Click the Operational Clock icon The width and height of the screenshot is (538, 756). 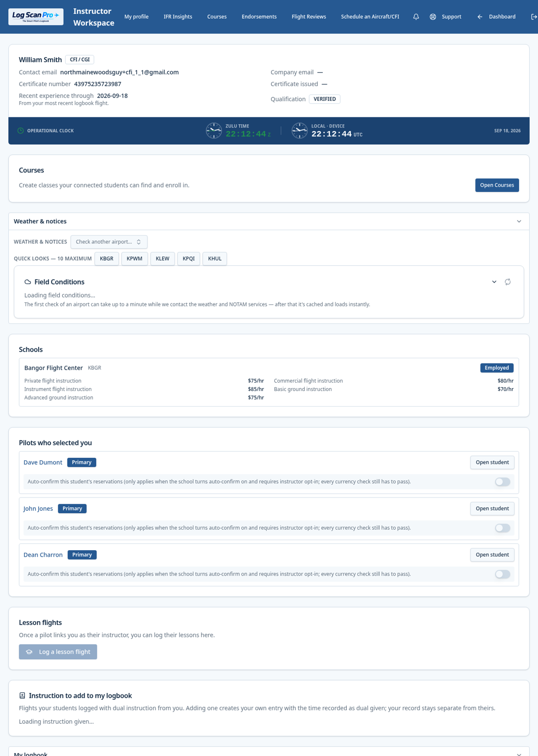(21, 131)
